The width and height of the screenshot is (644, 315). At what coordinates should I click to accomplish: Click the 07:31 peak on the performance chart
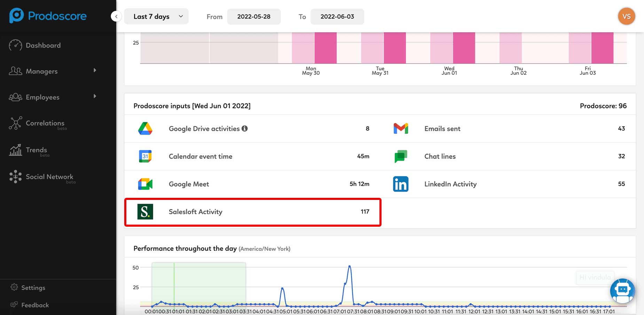pyautogui.click(x=350, y=266)
